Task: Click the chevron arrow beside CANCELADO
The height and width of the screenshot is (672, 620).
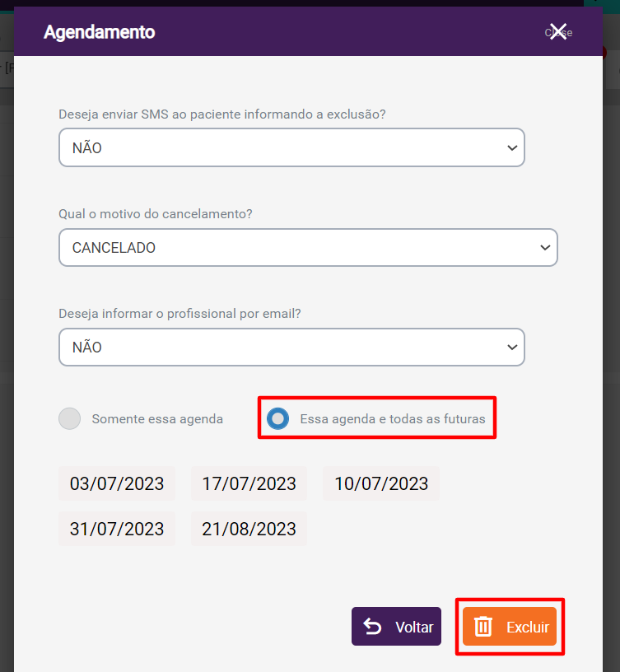Action: pyautogui.click(x=544, y=247)
